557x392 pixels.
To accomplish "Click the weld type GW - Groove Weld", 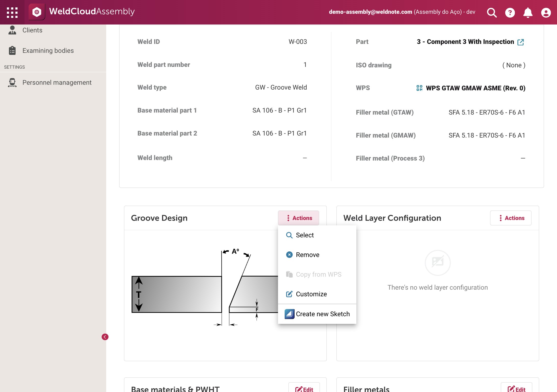I will click(x=281, y=87).
